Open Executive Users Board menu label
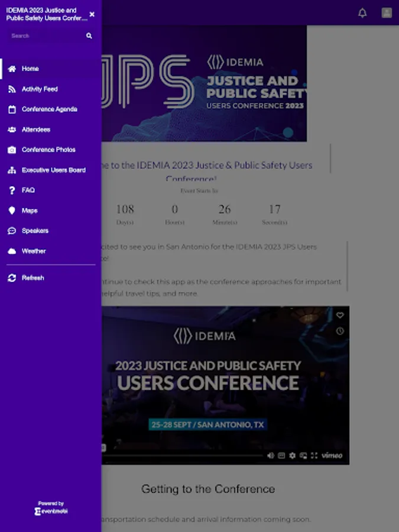The width and height of the screenshot is (399, 532). click(54, 170)
